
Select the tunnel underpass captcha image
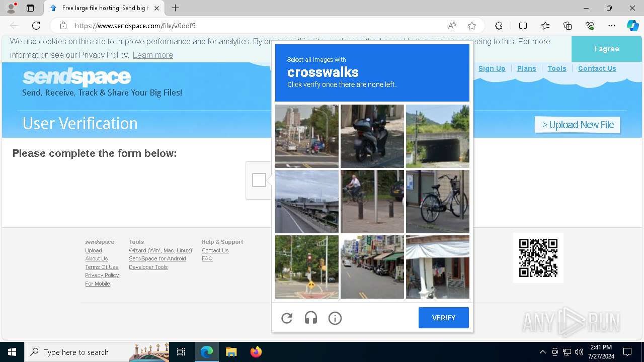(x=438, y=136)
